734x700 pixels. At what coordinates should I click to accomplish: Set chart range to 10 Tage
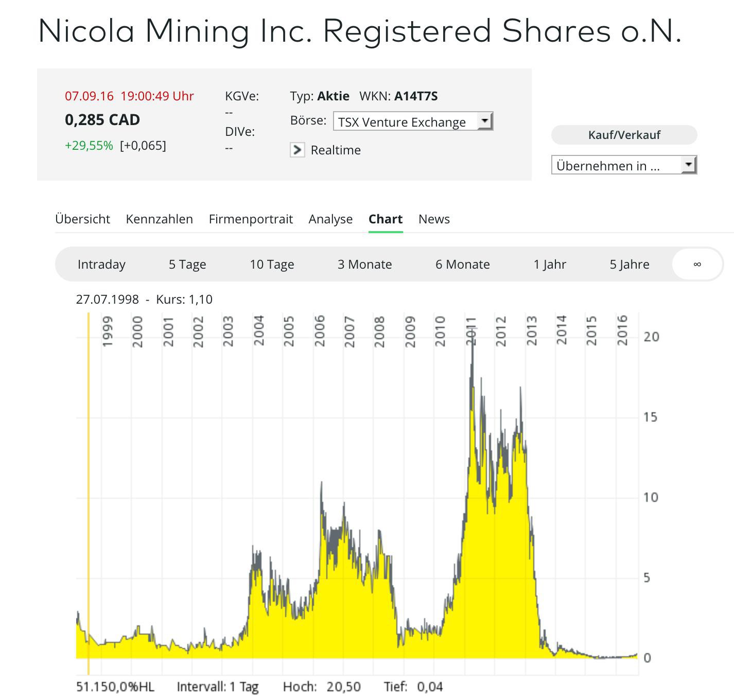pyautogui.click(x=272, y=264)
